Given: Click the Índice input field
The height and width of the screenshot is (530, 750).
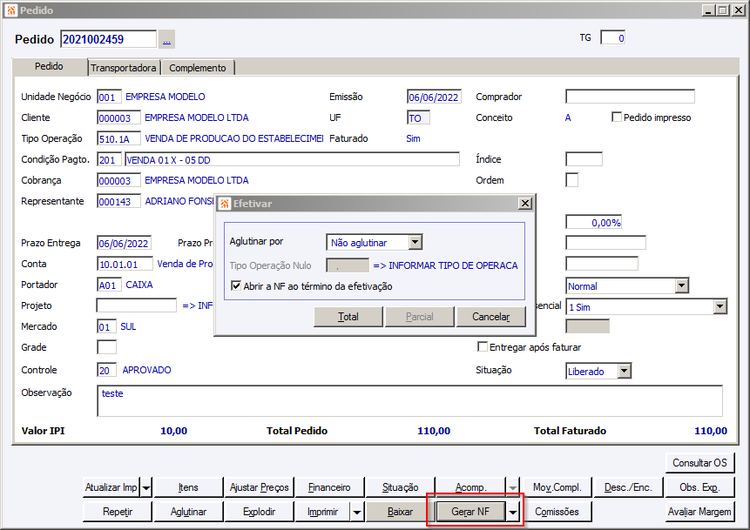Looking at the screenshot, I should pos(584,159).
